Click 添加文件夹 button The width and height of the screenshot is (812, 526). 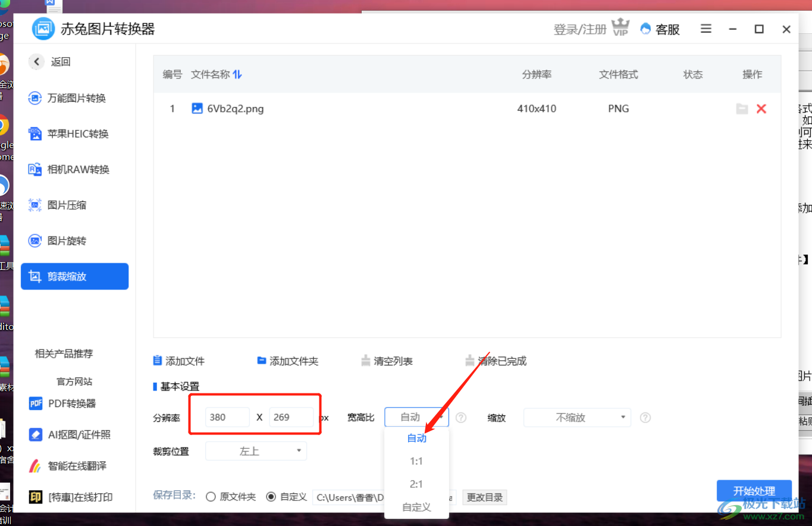click(287, 361)
